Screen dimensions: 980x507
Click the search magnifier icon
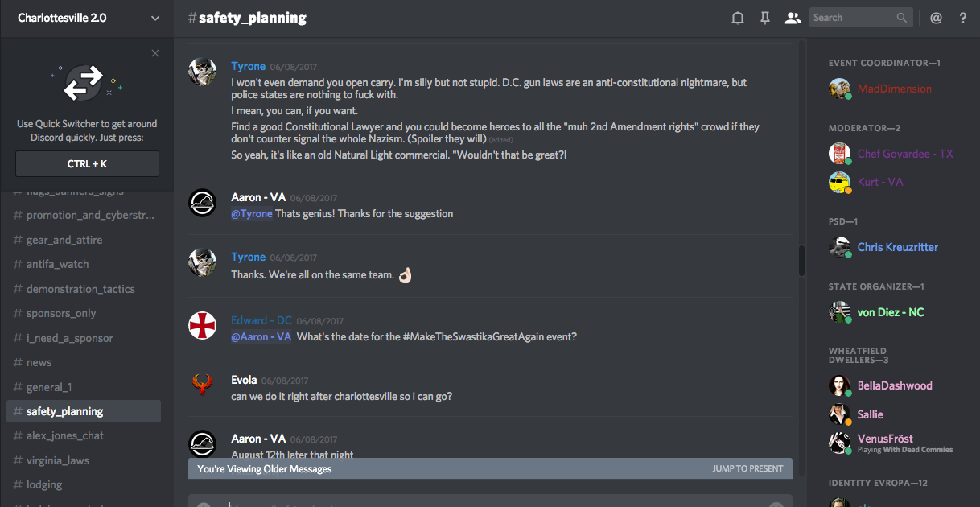pos(902,18)
